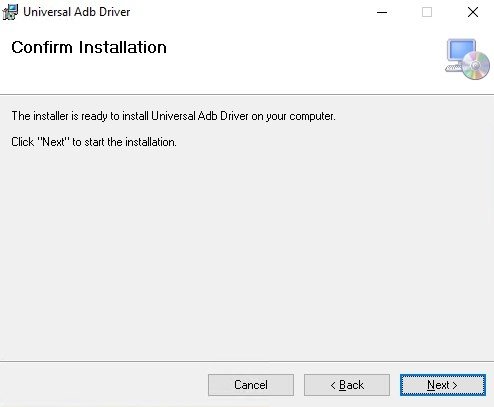The height and width of the screenshot is (407, 494).
Task: Click the Confirm Installation heading
Action: pos(89,47)
